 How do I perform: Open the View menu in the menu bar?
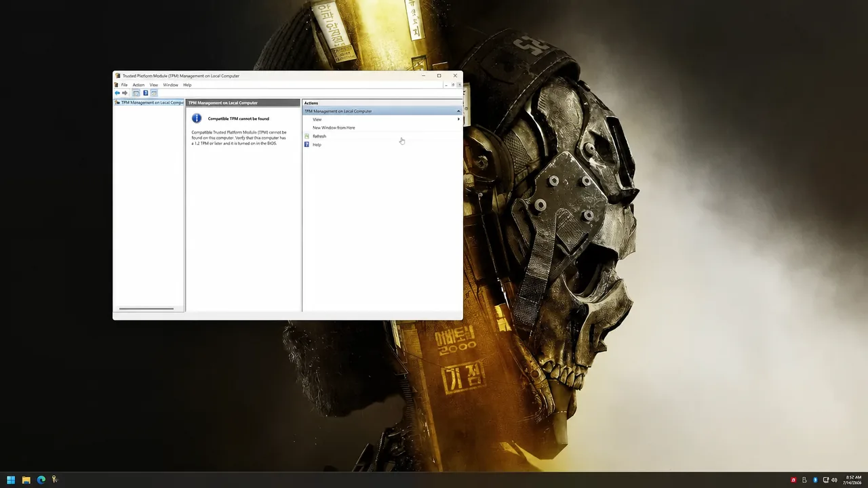click(154, 85)
